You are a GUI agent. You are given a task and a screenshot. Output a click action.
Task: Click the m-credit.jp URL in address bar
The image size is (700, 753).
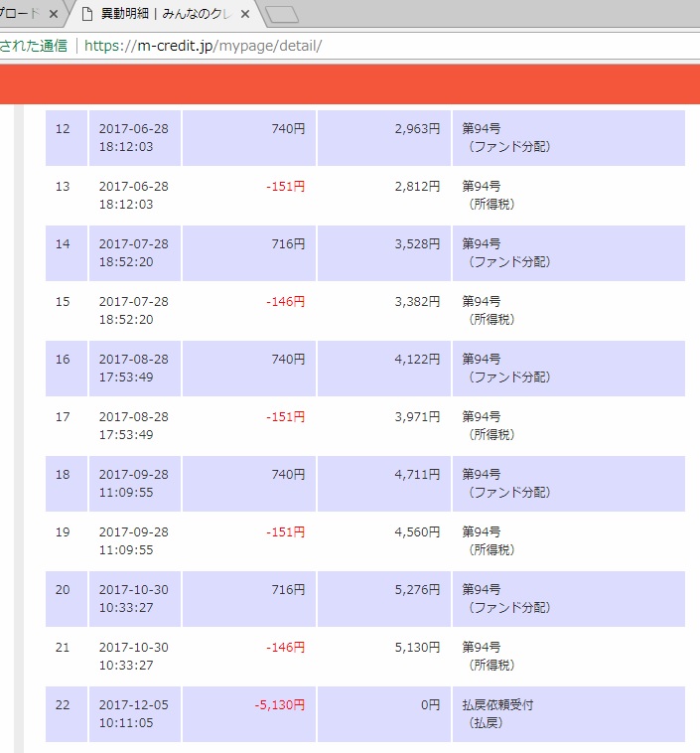click(x=203, y=46)
